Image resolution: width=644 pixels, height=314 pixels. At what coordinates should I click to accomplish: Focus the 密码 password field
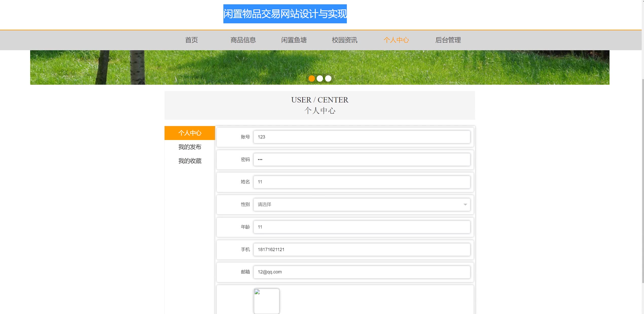pyautogui.click(x=361, y=160)
